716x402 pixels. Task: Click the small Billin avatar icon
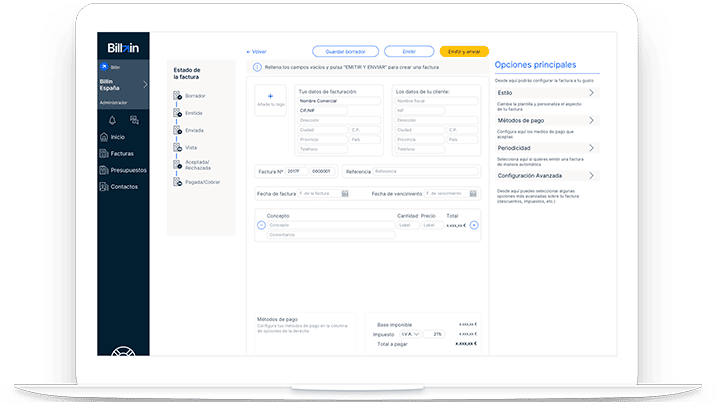pyautogui.click(x=104, y=67)
